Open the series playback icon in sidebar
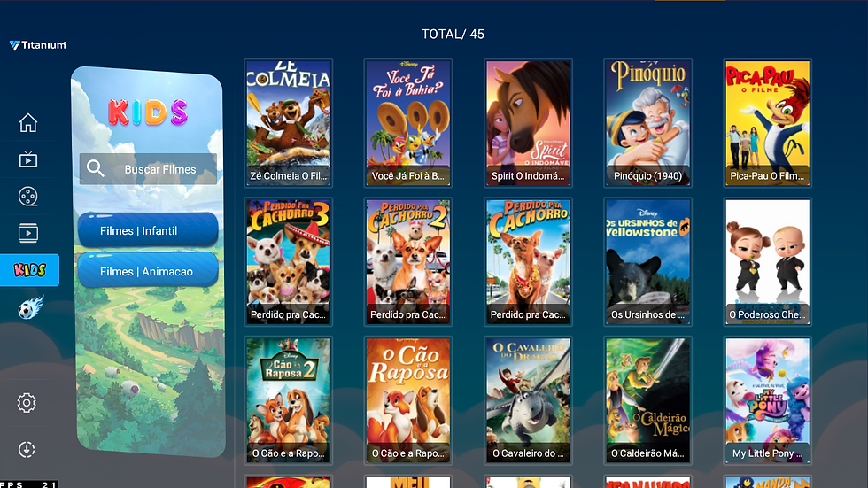 (28, 233)
